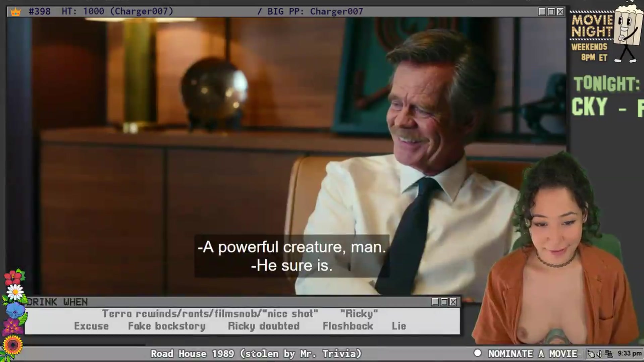Click "BIG PP: Charger007" in the title bar

(315, 11)
